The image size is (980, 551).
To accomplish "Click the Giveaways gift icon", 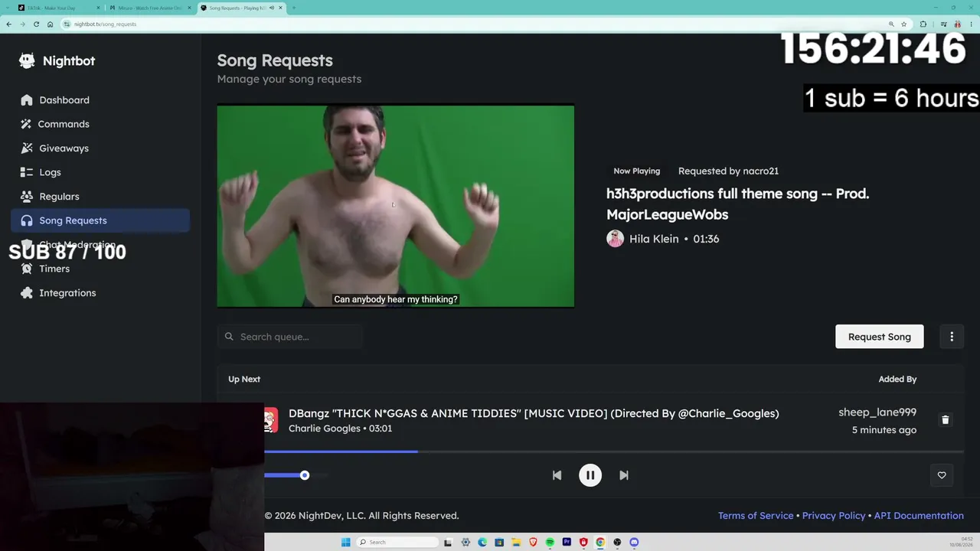I will pos(27,148).
